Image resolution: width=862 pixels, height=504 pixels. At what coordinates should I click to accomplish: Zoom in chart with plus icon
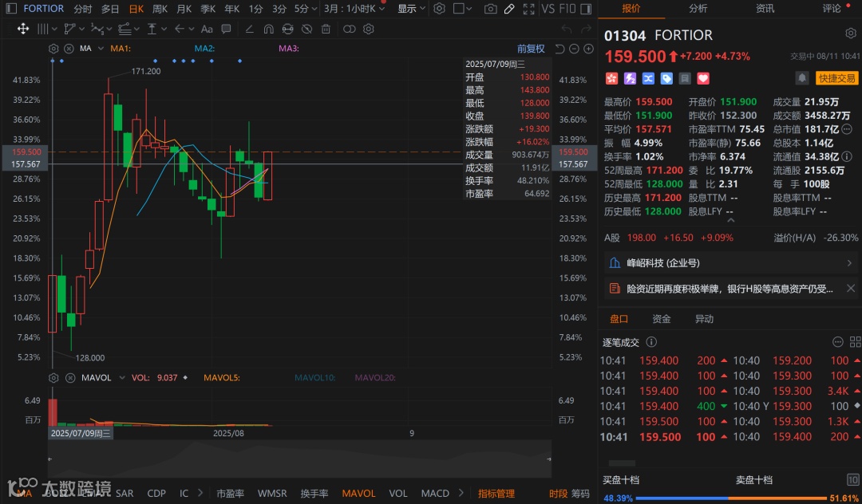point(589,49)
